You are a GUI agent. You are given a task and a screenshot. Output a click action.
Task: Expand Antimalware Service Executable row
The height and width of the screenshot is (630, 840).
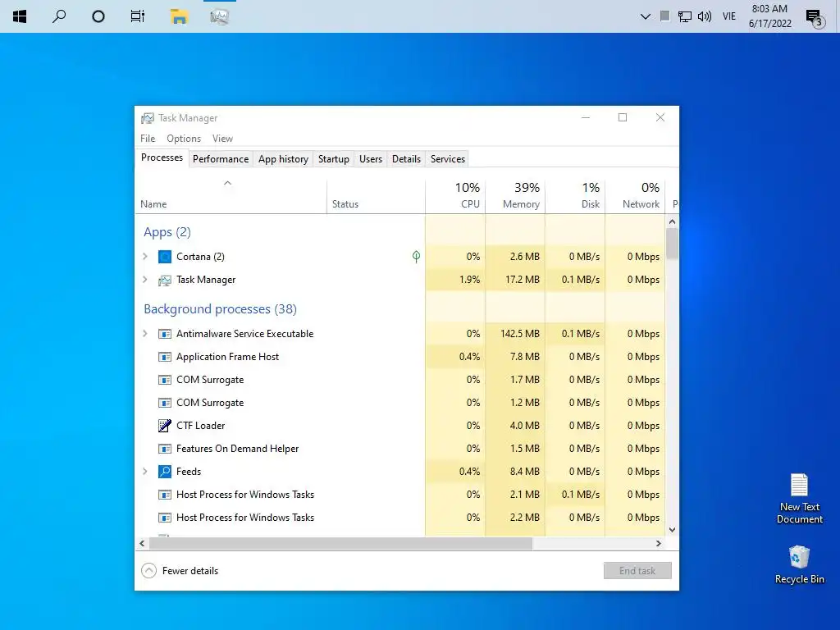coord(144,334)
